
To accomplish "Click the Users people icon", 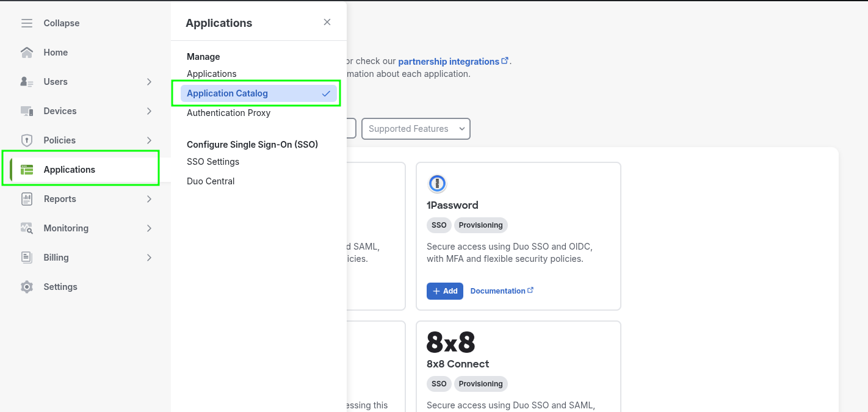I will point(27,82).
